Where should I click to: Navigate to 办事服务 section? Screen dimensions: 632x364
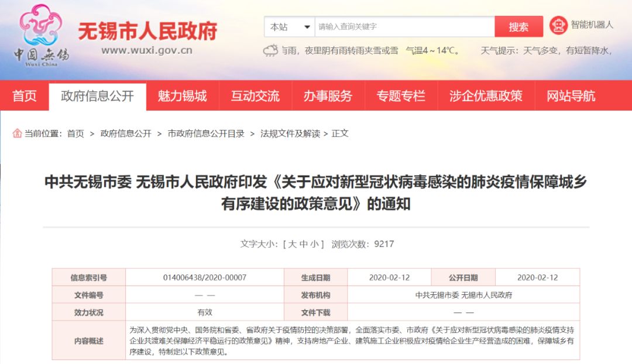(328, 96)
